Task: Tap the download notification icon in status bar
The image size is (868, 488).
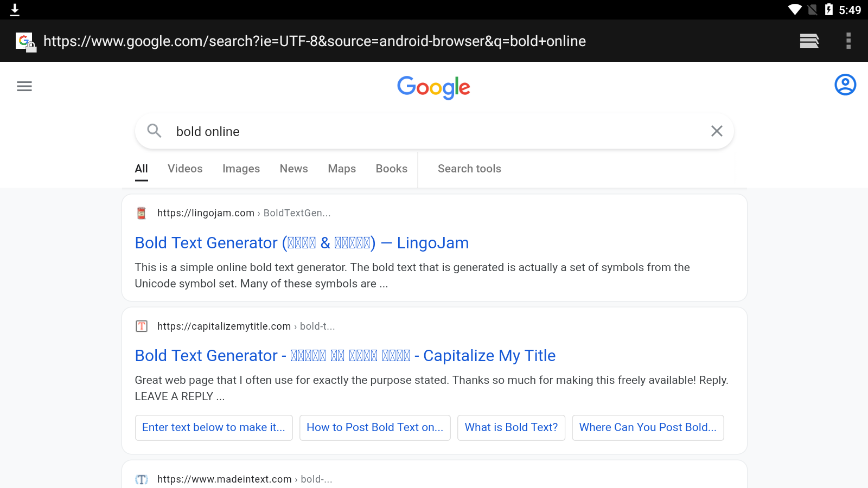Action: click(15, 10)
